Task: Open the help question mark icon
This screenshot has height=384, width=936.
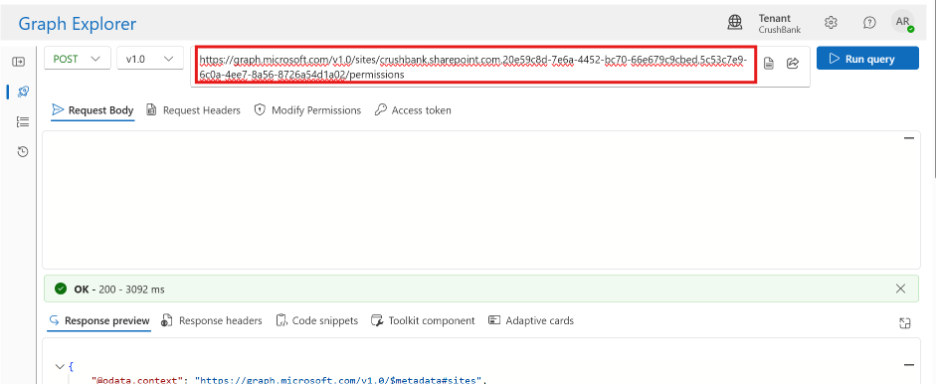Action: (870, 23)
